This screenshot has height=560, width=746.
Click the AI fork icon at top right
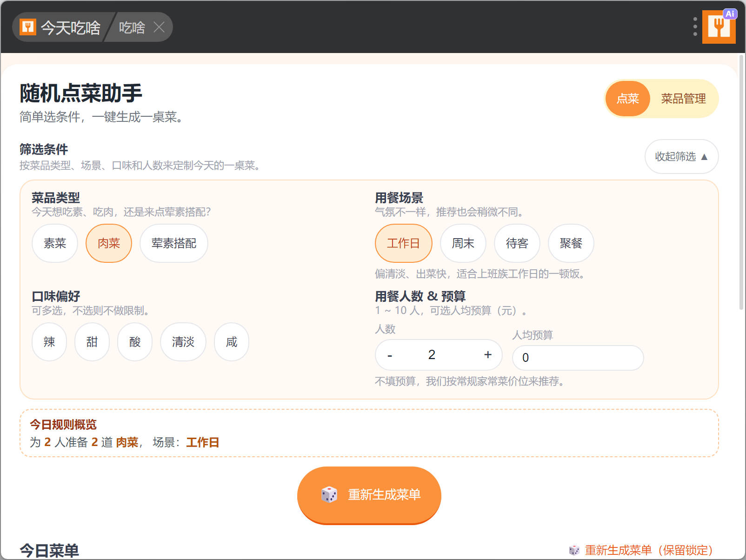[719, 27]
